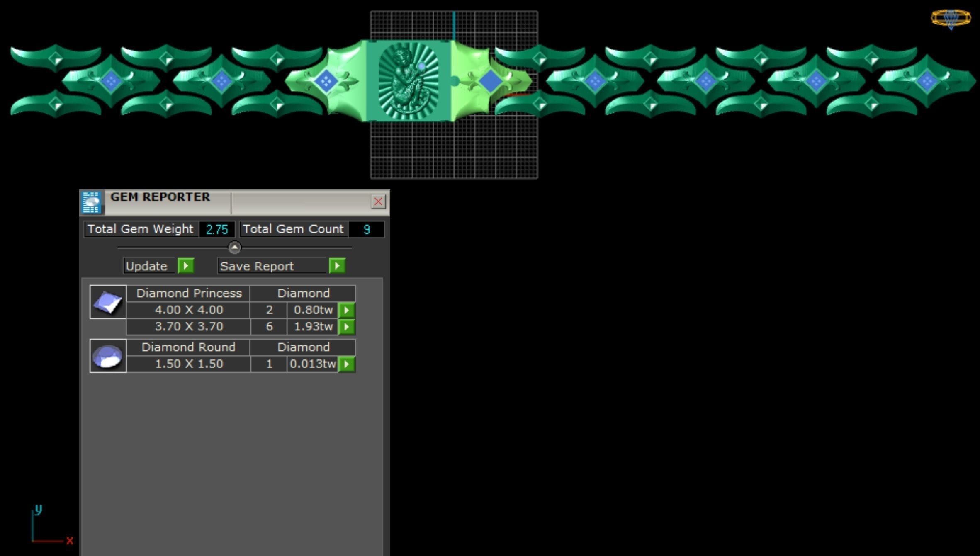Viewport: 980px width, 556px height.
Task: Click the gold ring icon top-right
Action: 951,19
